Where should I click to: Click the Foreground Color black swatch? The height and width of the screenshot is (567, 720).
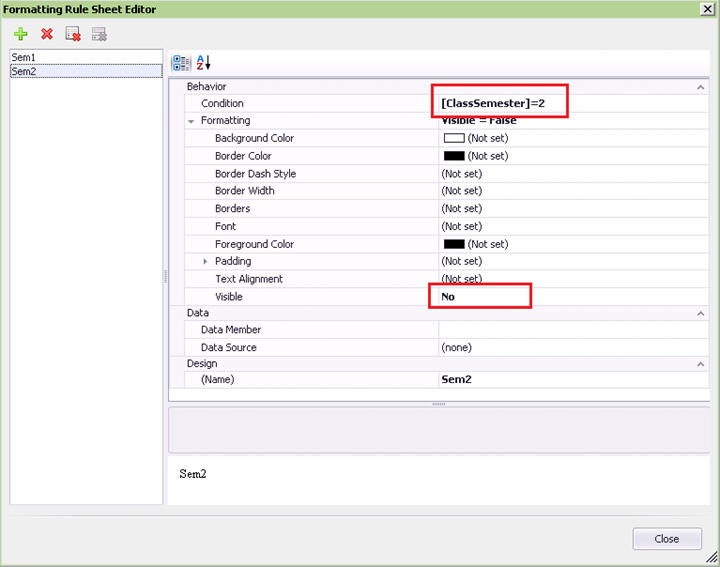click(x=453, y=244)
